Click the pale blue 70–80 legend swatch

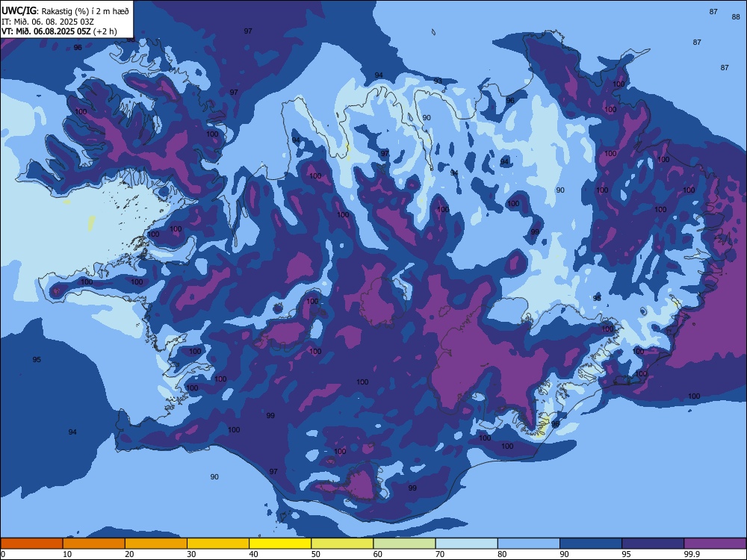467,544
